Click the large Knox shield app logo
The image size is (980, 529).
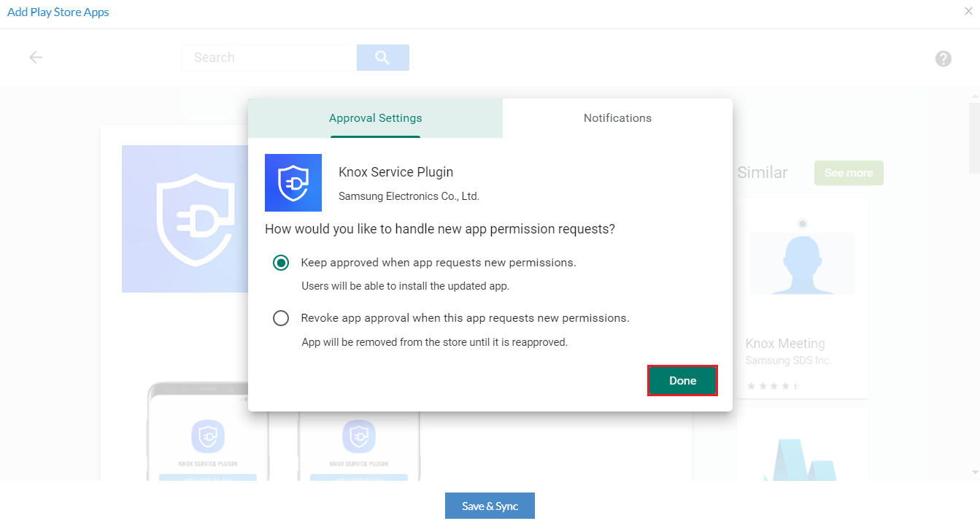185,219
